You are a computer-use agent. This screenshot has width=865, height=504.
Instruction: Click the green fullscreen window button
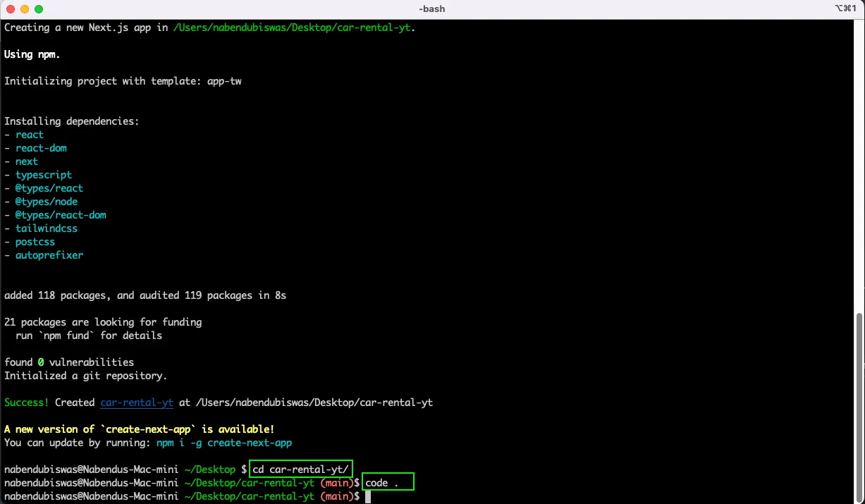pyautogui.click(x=38, y=9)
